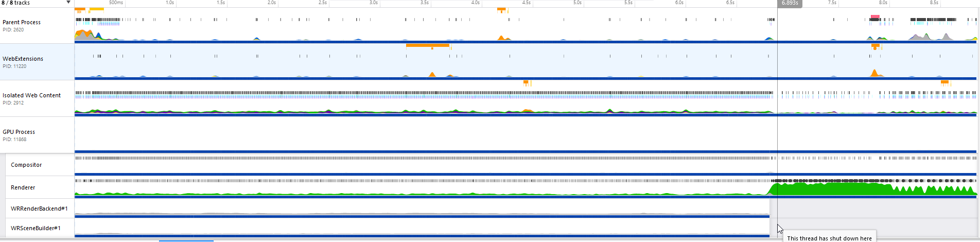Image resolution: width=980 pixels, height=242 pixels.
Task: Click the Compositor thread's marker strip
Action: point(525,158)
